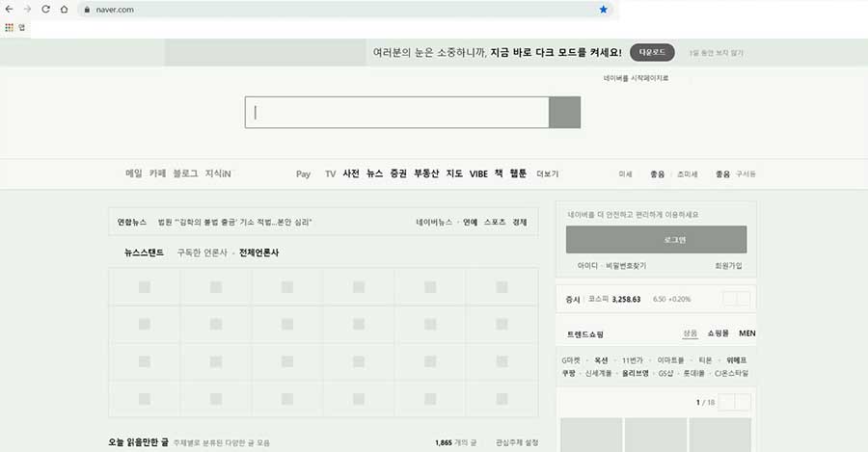The height and width of the screenshot is (452, 868).
Task: Click the 미세 air quality reading
Action: pos(625,173)
